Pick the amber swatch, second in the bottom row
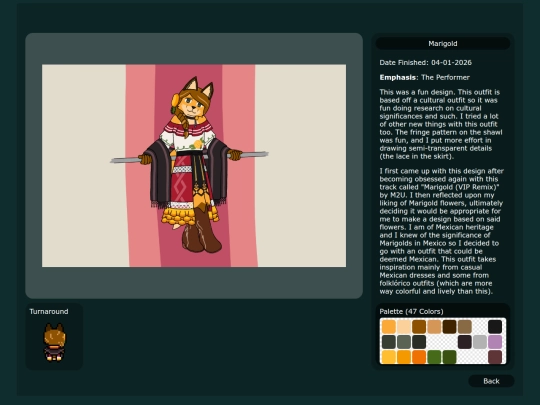Viewport: 540px width, 405px height. tap(404, 357)
